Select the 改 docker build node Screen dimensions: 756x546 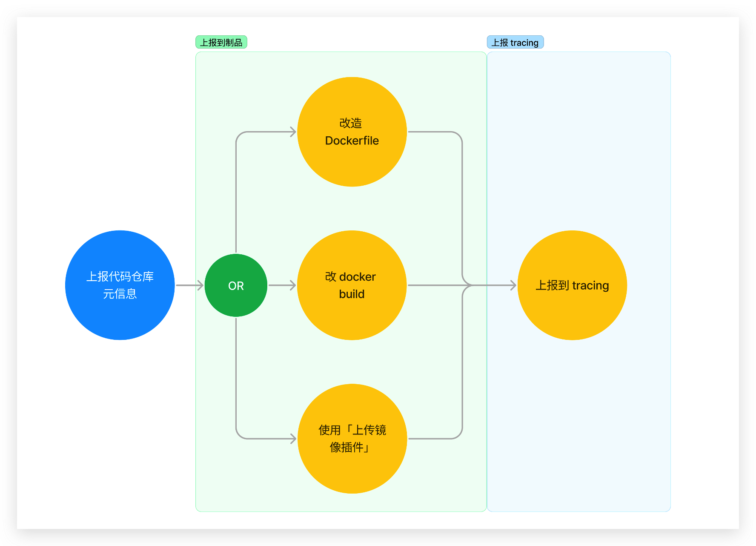(352, 285)
